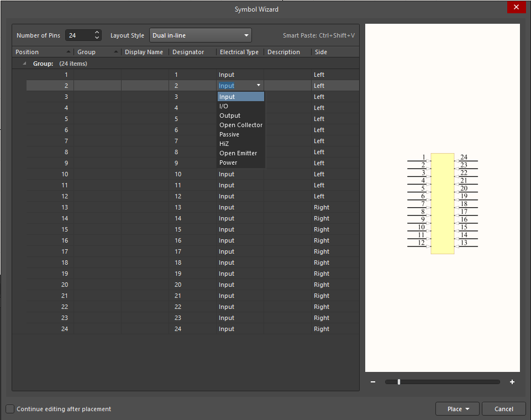The image size is (531, 420).
Task: Open the Layout Style dropdown
Action: click(x=201, y=35)
